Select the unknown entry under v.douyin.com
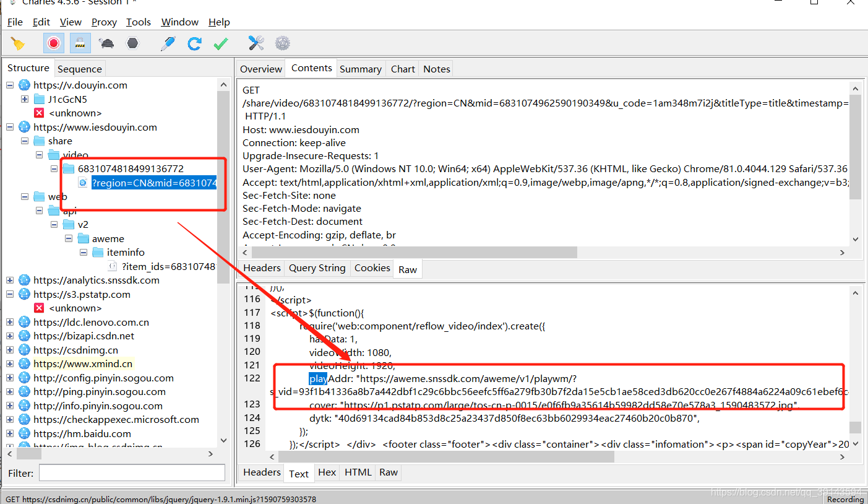This screenshot has width=868, height=504. coord(75,113)
